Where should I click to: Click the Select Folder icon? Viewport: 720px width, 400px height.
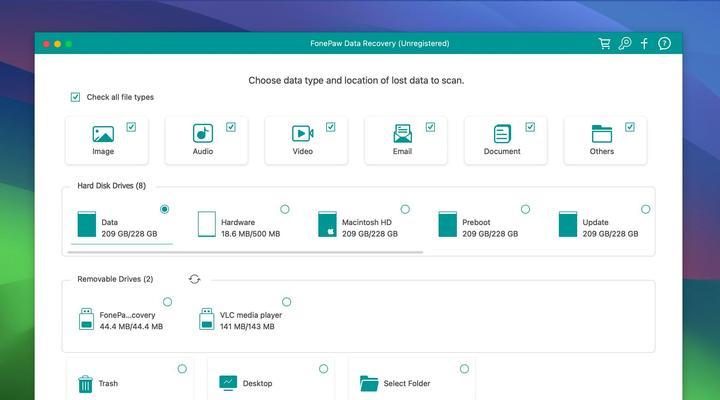369,383
